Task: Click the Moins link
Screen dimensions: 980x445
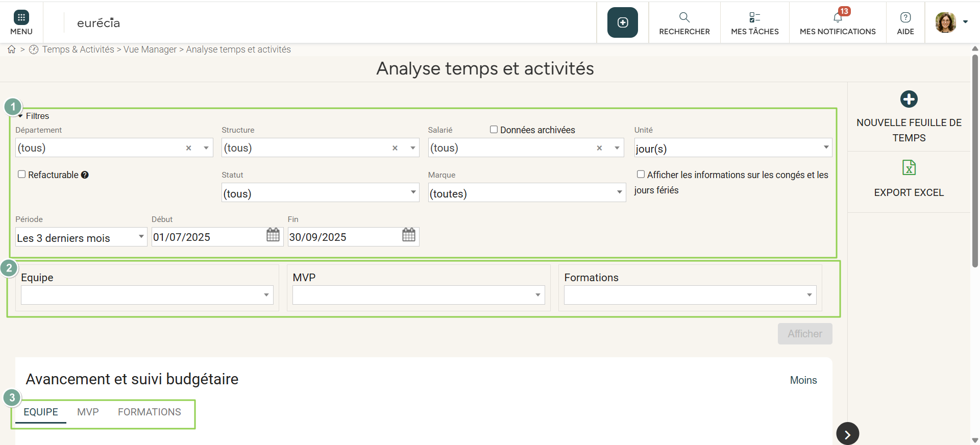Action: click(x=803, y=380)
